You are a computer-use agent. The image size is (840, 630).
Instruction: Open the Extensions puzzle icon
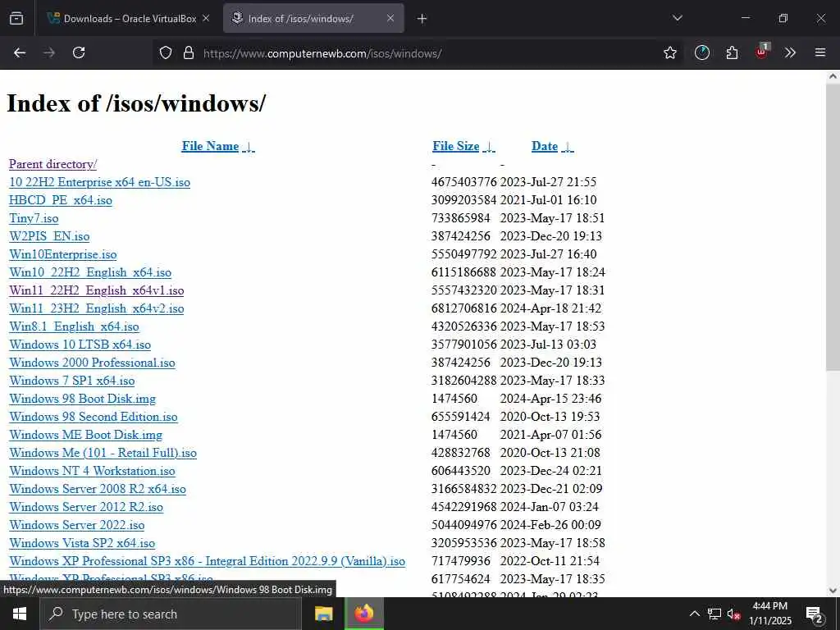[732, 52]
